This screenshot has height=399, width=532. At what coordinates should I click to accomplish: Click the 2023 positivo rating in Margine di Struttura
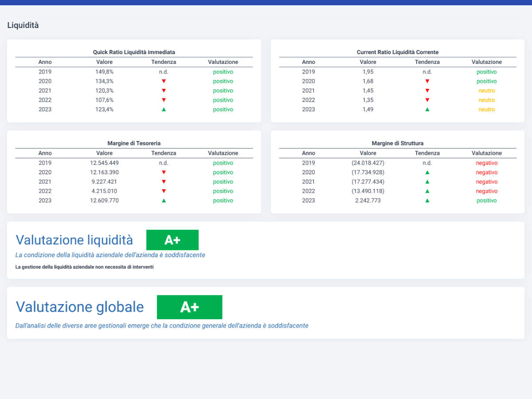pyautogui.click(x=487, y=200)
